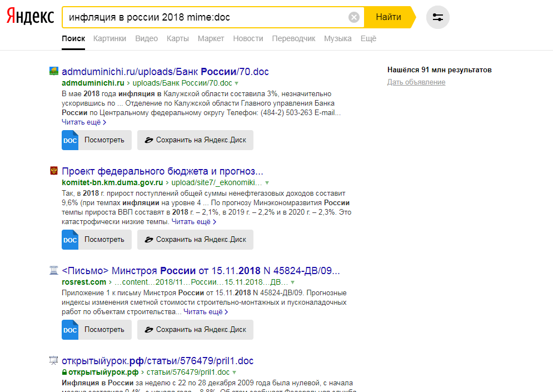Select the Поиск tab
Image resolution: width=553 pixels, height=392 pixels.
[x=73, y=38]
